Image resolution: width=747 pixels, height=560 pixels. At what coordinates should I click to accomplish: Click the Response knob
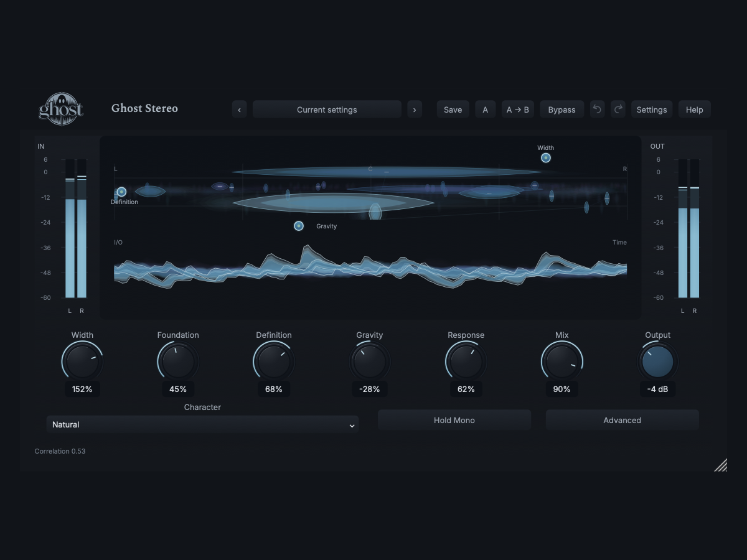(466, 362)
